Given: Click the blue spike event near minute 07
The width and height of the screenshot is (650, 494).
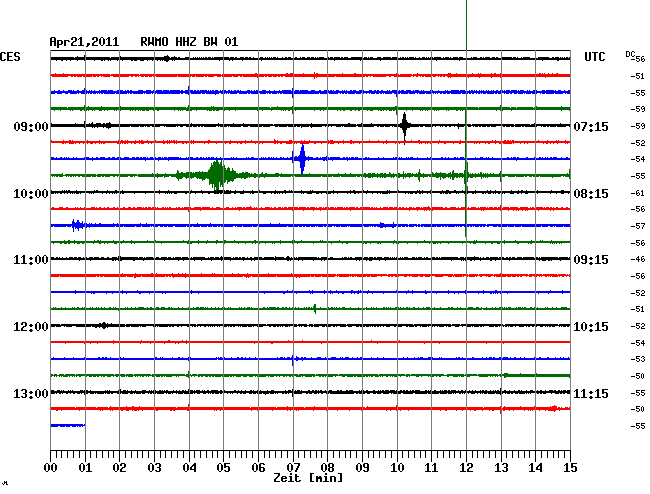Looking at the screenshot, I should point(302,158).
